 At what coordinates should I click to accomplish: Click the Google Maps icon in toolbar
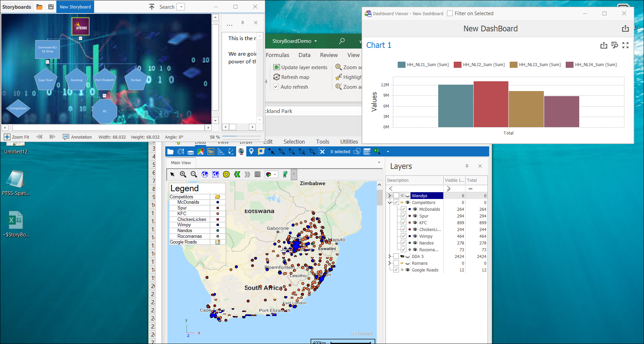[x=201, y=152]
